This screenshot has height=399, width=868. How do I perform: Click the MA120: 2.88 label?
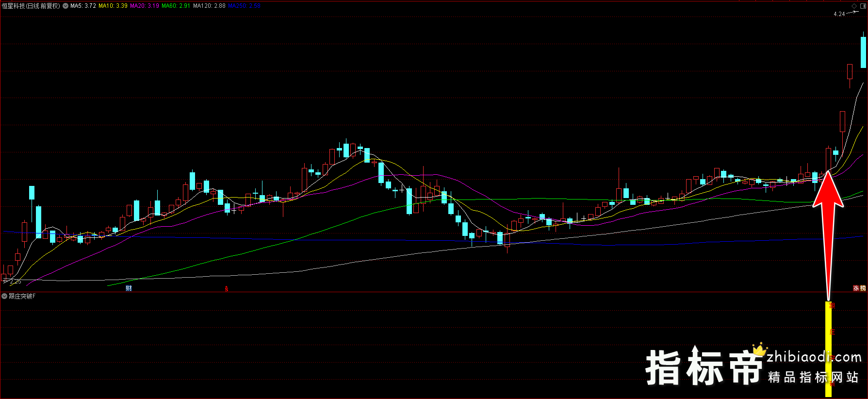(x=209, y=6)
